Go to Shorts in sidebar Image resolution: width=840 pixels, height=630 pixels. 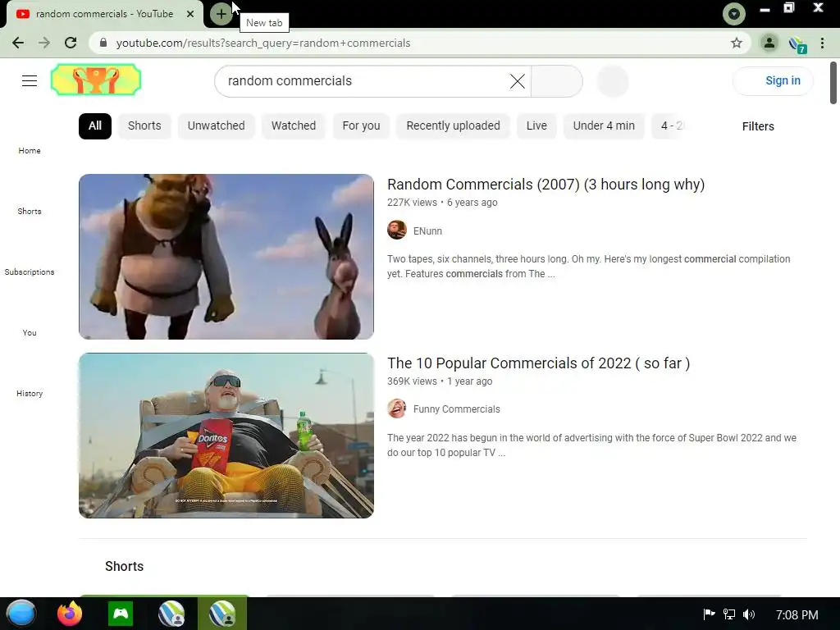(x=30, y=211)
